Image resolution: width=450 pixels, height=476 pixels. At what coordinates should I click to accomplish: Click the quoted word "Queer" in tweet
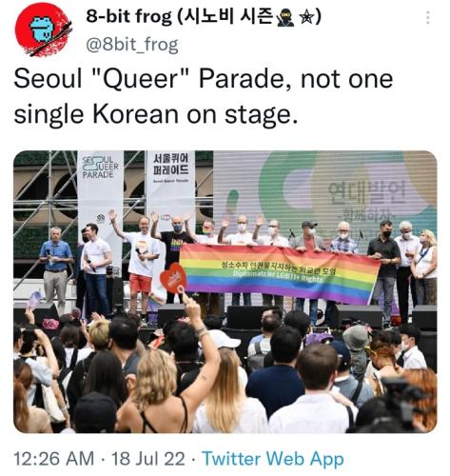(142, 79)
